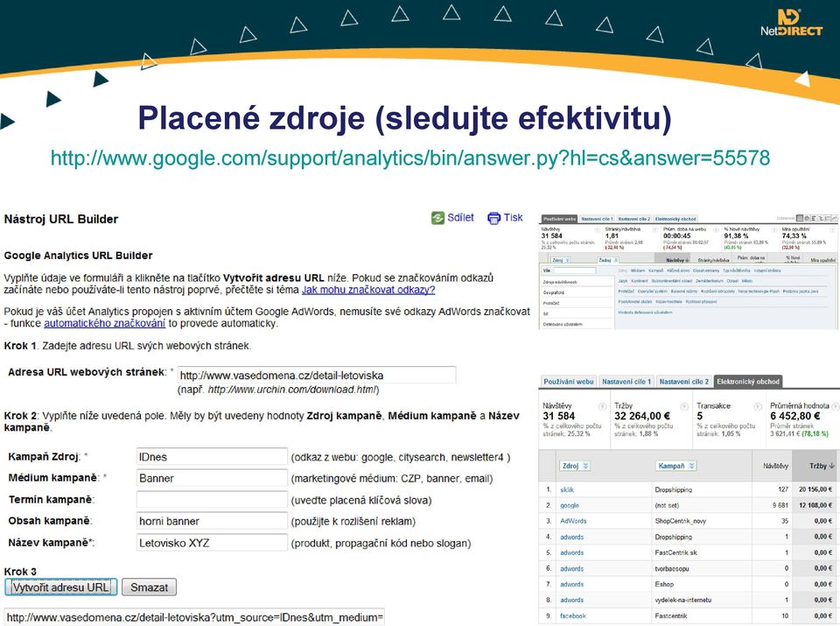Image resolution: width=840 pixels, height=626 pixels.
Task: Switch to the Nastavení cíle 1 tab in lower report
Action: pyautogui.click(x=626, y=382)
